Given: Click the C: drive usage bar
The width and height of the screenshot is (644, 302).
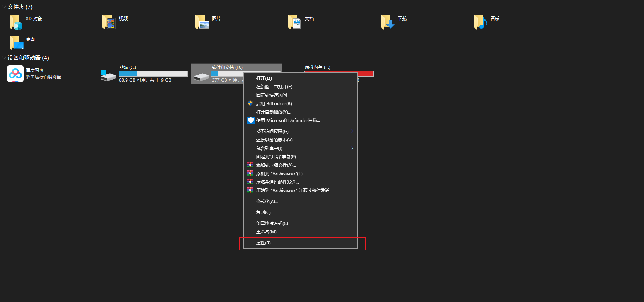Looking at the screenshot, I should pos(153,74).
